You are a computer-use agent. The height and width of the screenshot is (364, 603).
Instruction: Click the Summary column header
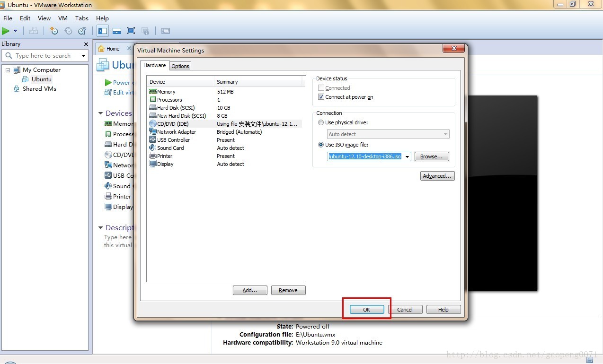tap(258, 82)
